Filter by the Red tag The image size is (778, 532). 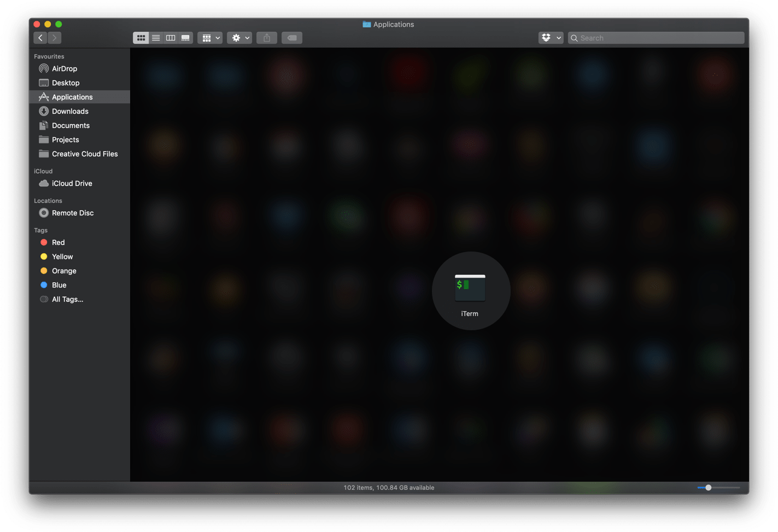click(79, 242)
